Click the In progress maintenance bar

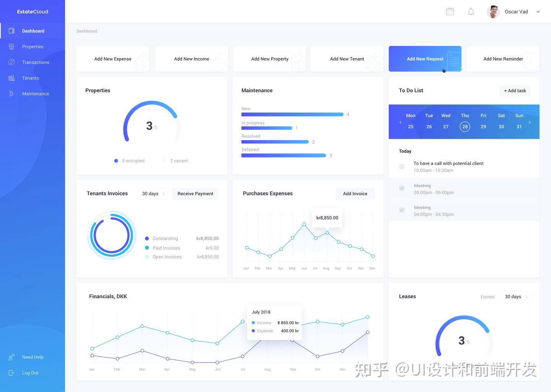tap(267, 128)
